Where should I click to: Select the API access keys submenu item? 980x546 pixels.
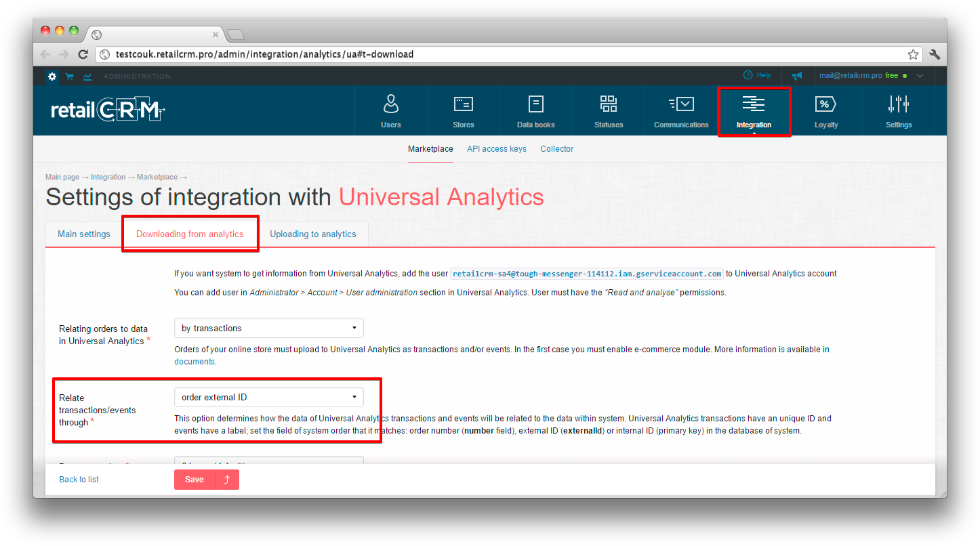coord(497,149)
